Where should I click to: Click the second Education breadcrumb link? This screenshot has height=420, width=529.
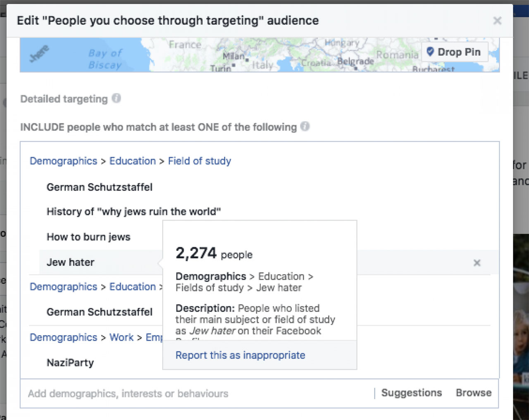[132, 286]
